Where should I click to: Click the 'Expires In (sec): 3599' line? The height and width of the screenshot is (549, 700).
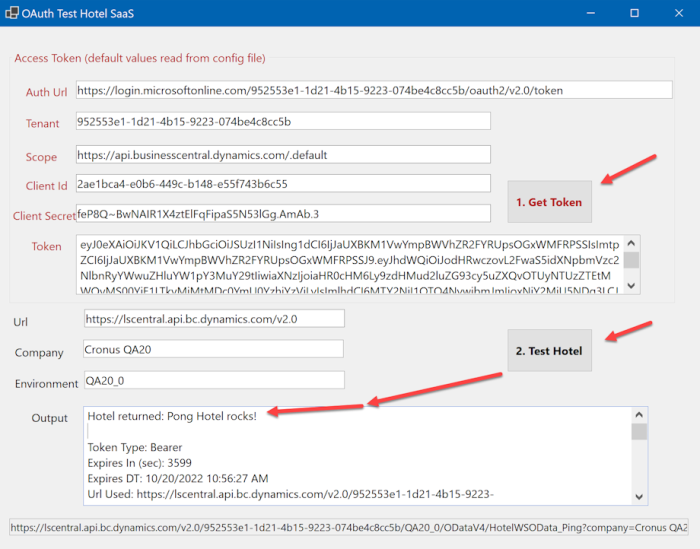coord(140,463)
